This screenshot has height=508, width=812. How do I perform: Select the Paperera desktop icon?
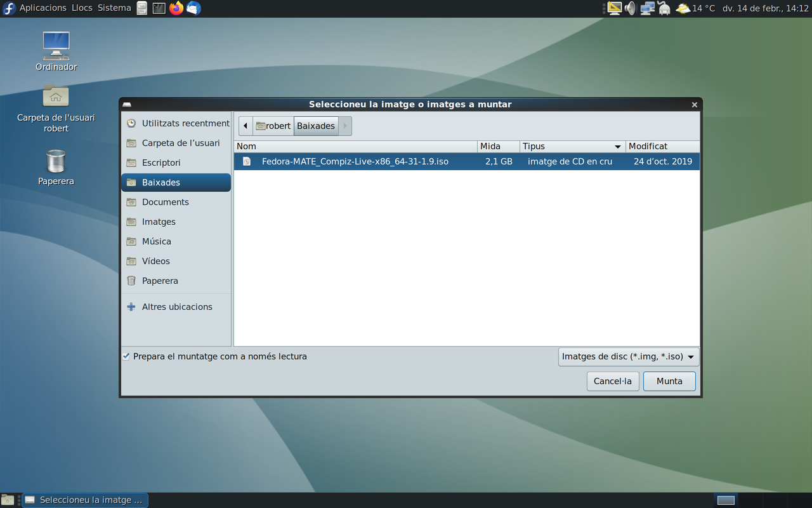pos(56,168)
